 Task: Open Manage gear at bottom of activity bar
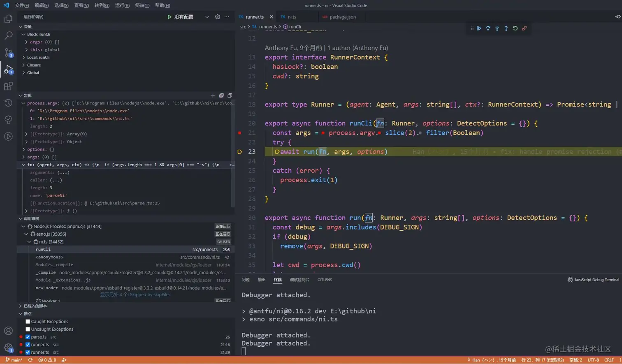point(8,348)
